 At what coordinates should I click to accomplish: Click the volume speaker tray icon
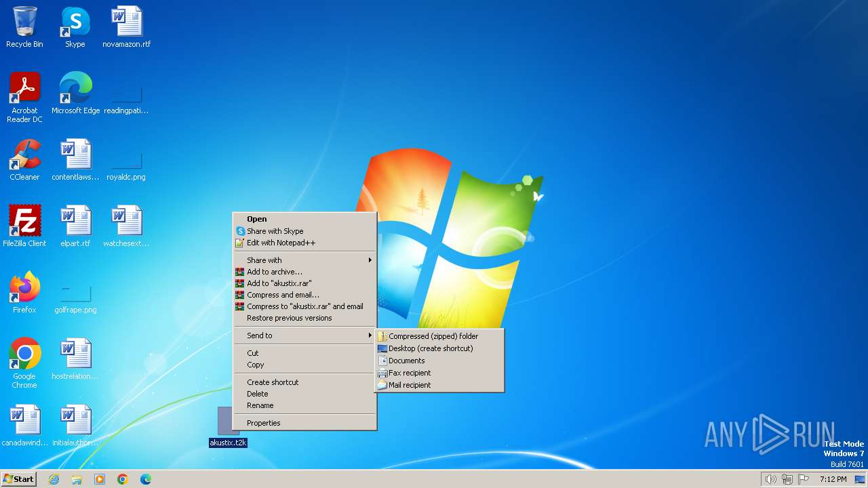tap(770, 479)
